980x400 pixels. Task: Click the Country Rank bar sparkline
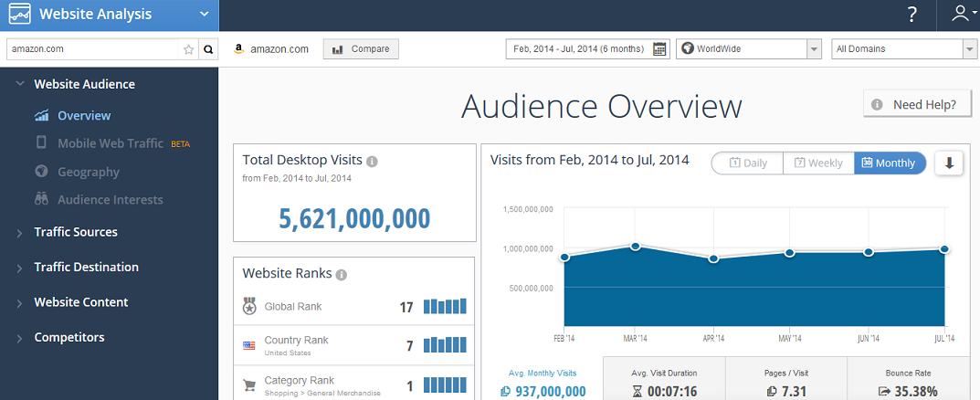[x=445, y=345]
